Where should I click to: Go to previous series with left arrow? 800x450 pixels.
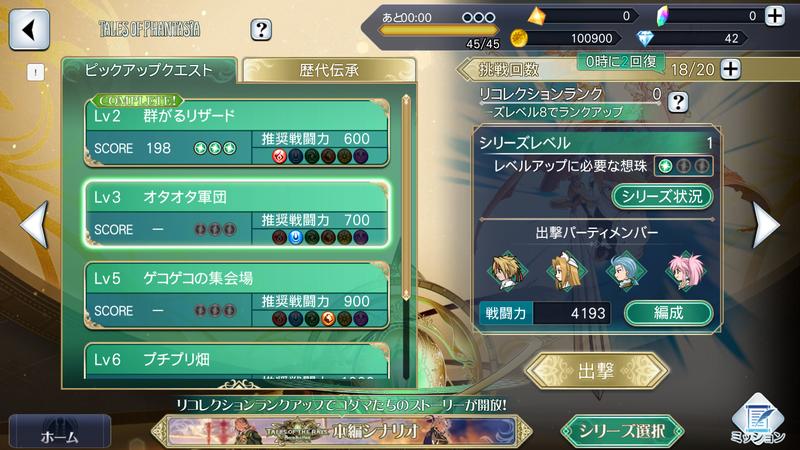[34, 225]
